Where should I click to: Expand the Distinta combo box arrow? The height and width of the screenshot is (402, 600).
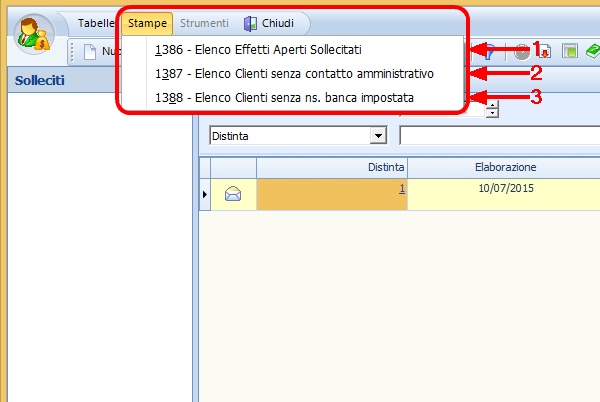[378, 134]
